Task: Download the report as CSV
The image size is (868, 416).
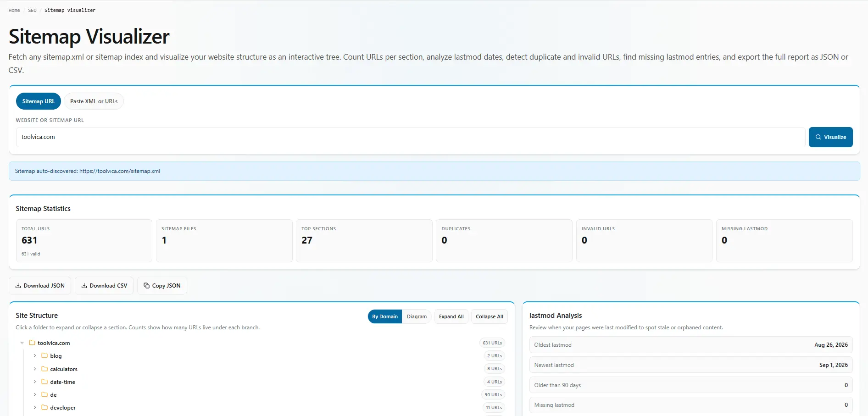Action: 104,285
